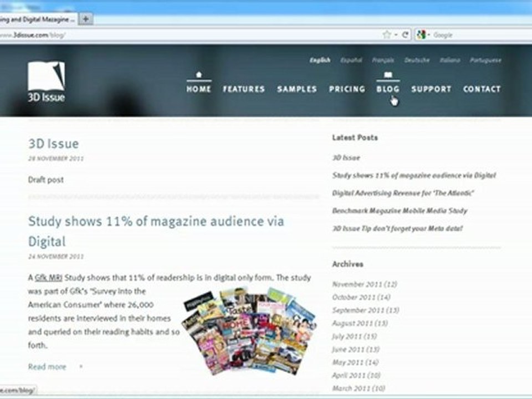Image resolution: width=532 pixels, height=399 pixels.
Task: Open September 2011 (13) archive
Action: click(366, 310)
